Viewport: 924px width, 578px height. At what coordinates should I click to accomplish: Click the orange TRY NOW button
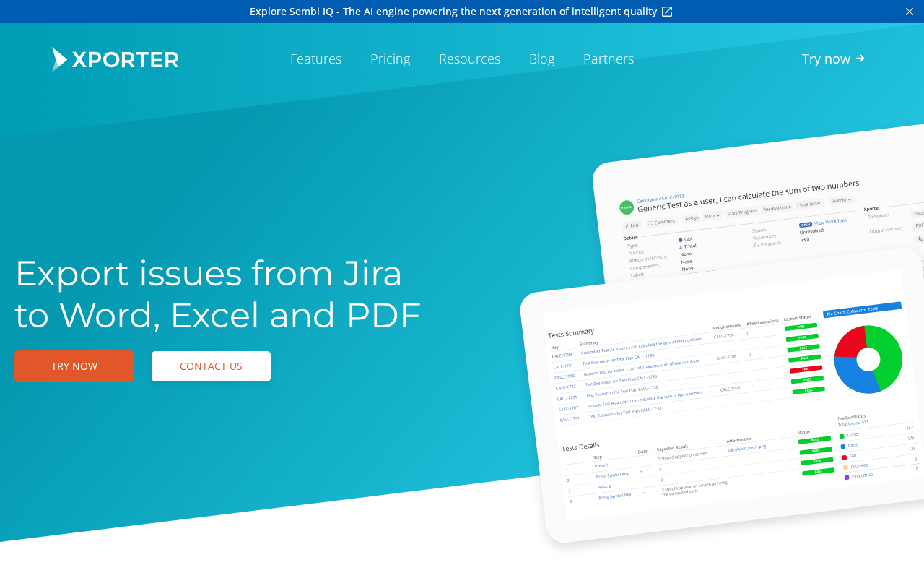click(74, 366)
